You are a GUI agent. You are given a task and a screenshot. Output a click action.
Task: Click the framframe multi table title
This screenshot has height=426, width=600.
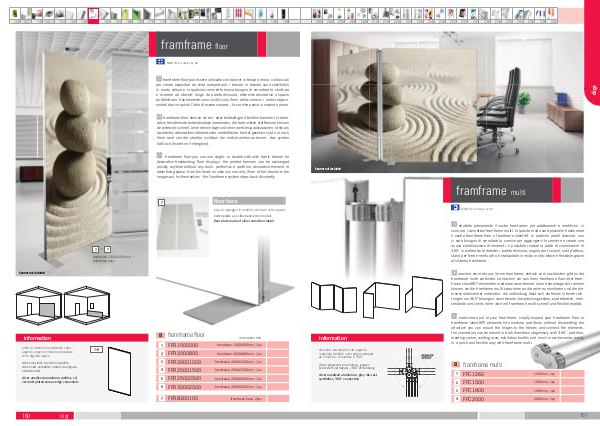[482, 364]
